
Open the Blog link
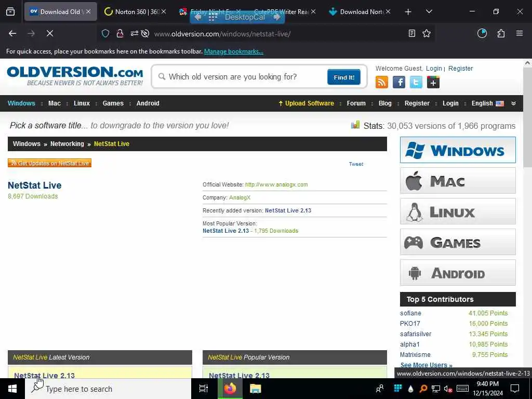[385, 103]
